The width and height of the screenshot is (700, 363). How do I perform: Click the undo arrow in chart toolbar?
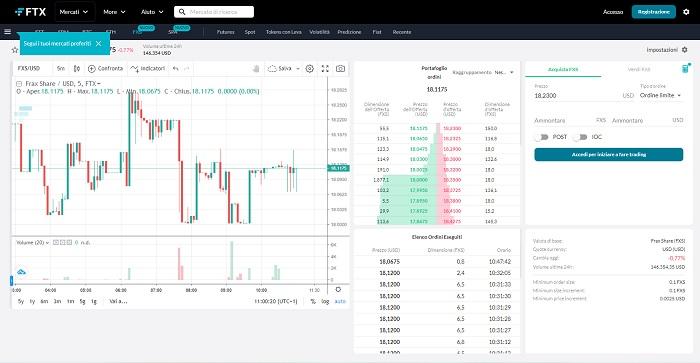[176, 68]
